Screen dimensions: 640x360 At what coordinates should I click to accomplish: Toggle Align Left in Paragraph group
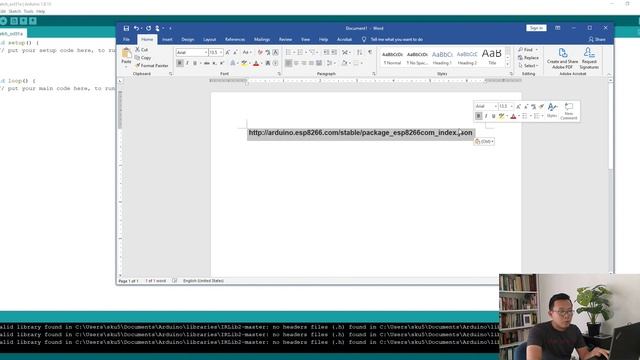point(289,63)
